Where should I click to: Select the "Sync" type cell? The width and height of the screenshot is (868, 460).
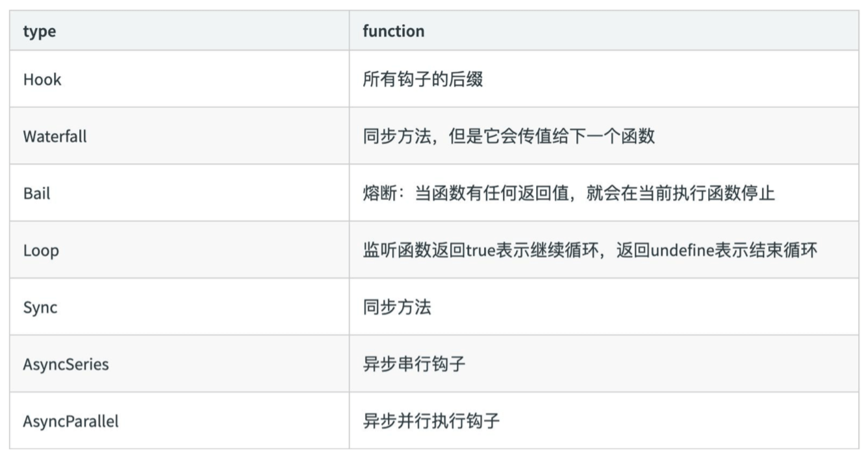point(40,307)
